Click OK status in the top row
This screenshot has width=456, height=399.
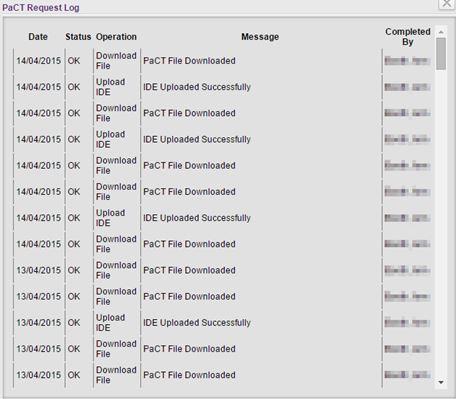click(x=74, y=61)
